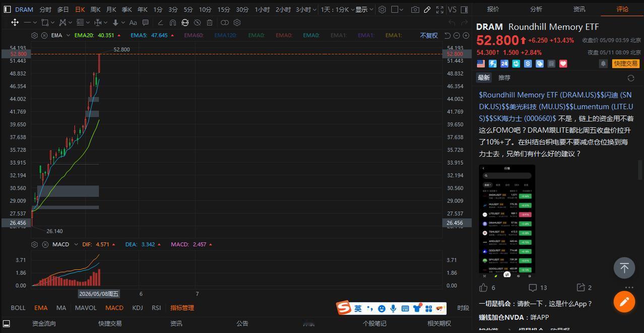
Task: Select the 15分 interval
Action: click(224, 10)
